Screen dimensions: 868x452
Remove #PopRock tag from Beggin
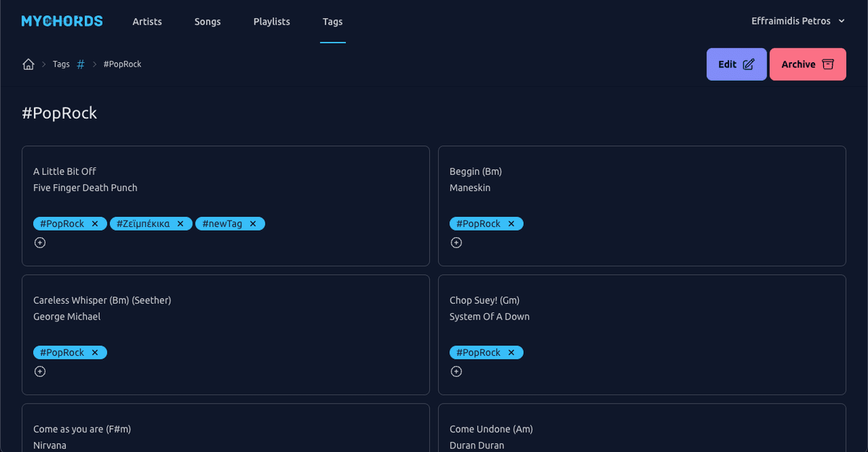click(x=511, y=223)
